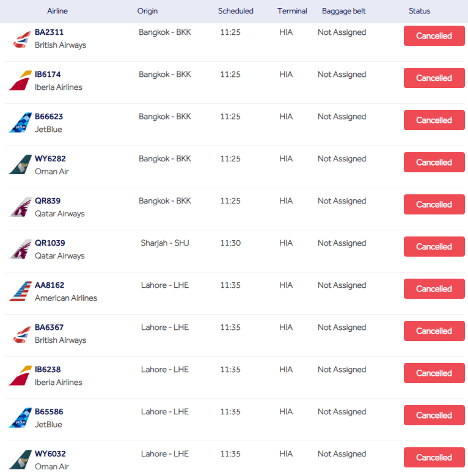
Task: Click the Status column header
Action: point(419,11)
